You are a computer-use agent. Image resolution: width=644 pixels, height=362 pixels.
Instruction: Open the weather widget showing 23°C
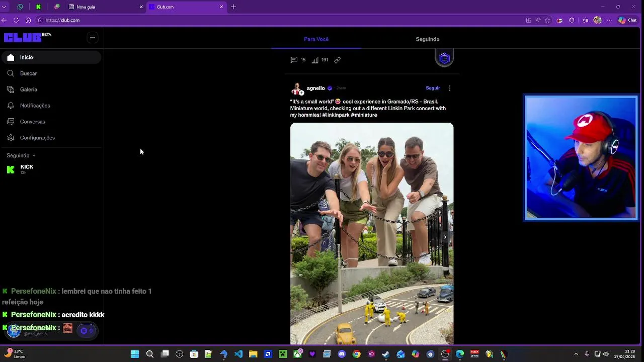click(15, 354)
